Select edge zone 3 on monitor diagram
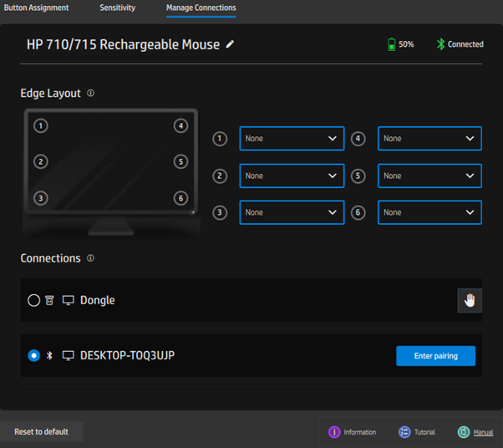 [x=41, y=198]
